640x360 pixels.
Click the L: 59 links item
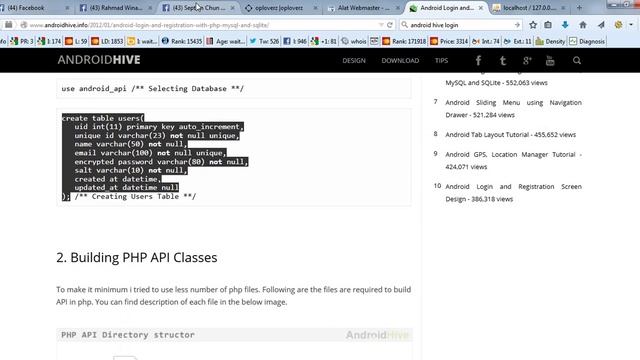click(76, 41)
